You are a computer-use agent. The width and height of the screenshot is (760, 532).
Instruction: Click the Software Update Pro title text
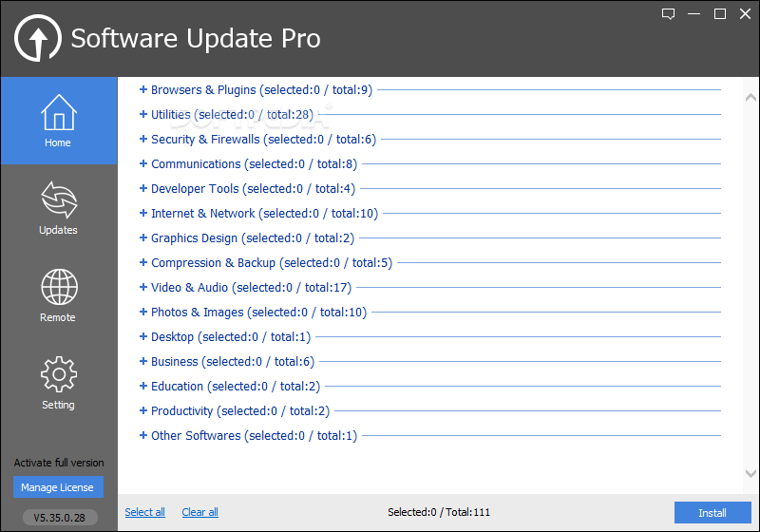tap(196, 39)
